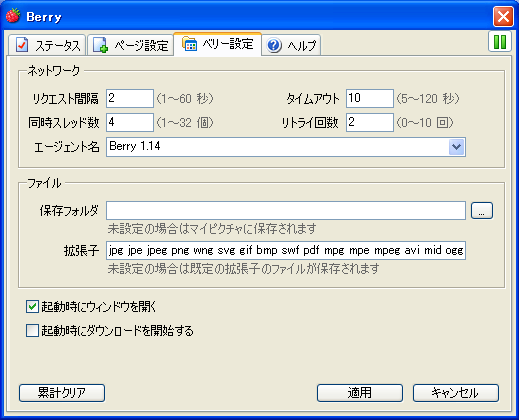Click the 累計クリア button

[x=62, y=393]
